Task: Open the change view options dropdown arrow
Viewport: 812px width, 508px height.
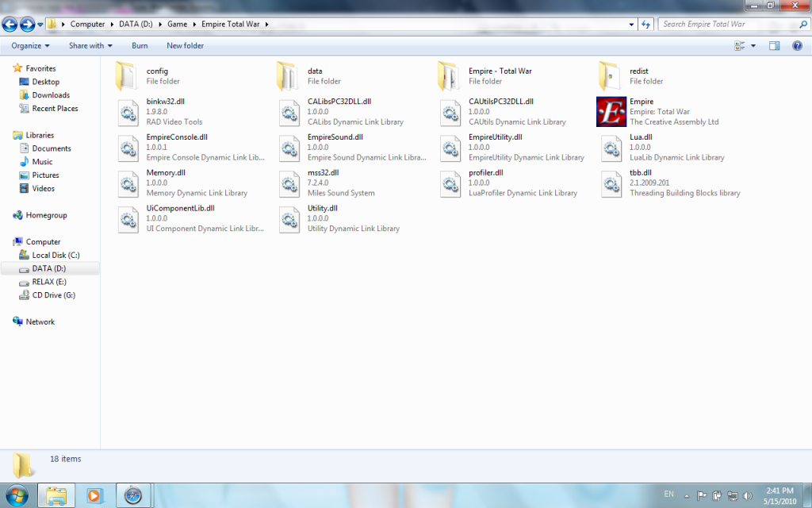Action: [x=753, y=46]
